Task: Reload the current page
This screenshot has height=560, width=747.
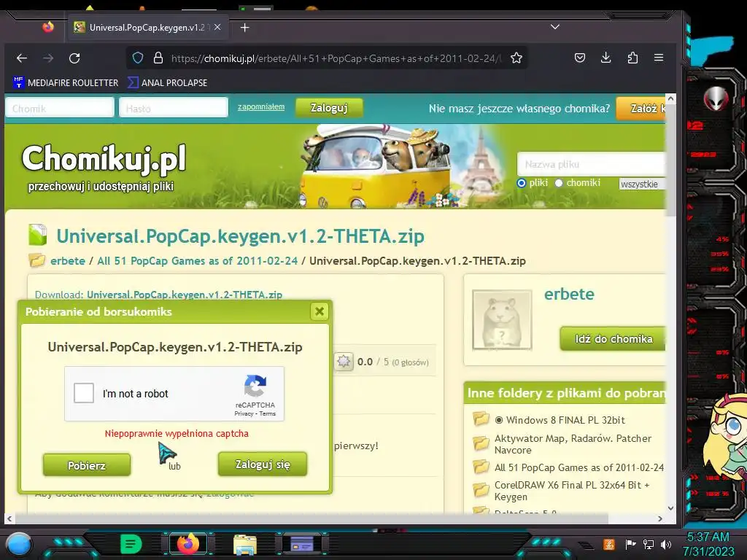Action: coord(74,58)
